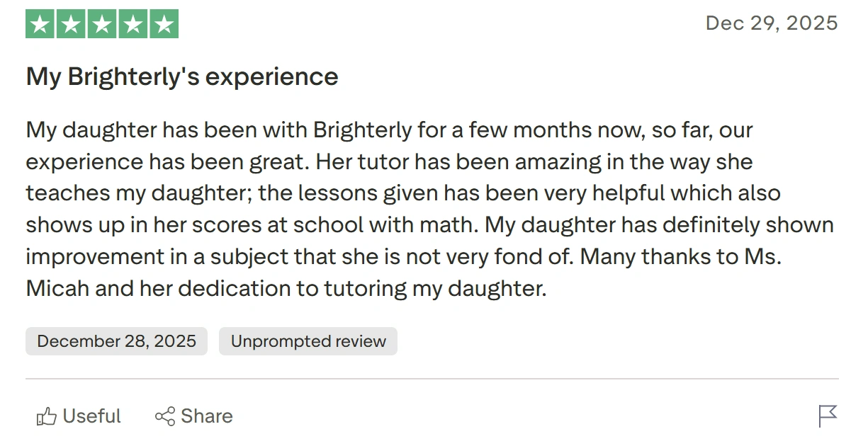The image size is (868, 446).
Task: Click the Share text label
Action: [x=207, y=416]
